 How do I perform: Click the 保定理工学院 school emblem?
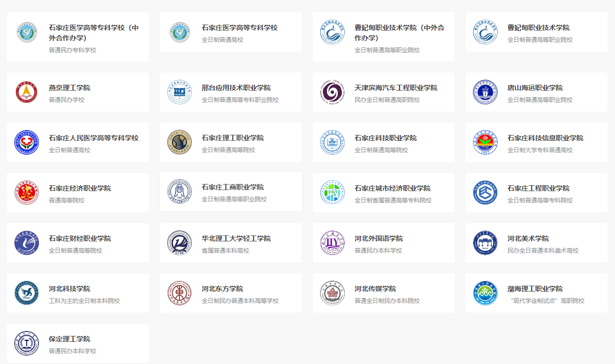pyautogui.click(x=27, y=344)
